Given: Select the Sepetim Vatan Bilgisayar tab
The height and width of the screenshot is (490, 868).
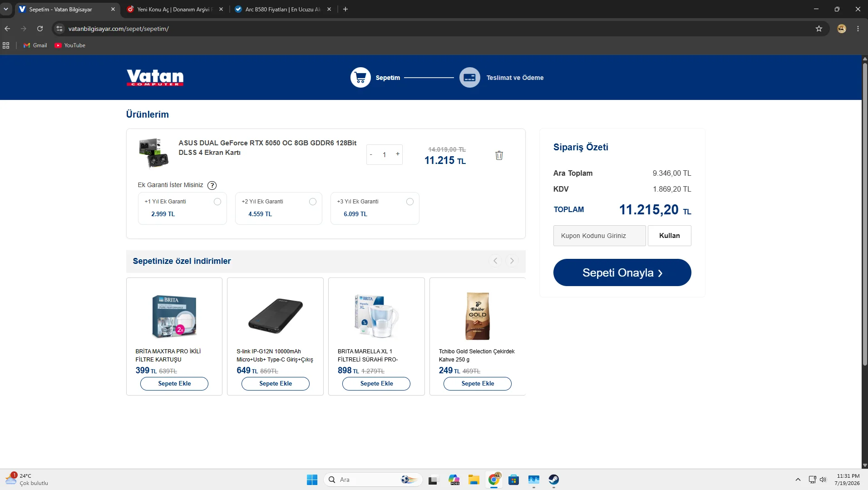Looking at the screenshot, I should tap(66, 9).
